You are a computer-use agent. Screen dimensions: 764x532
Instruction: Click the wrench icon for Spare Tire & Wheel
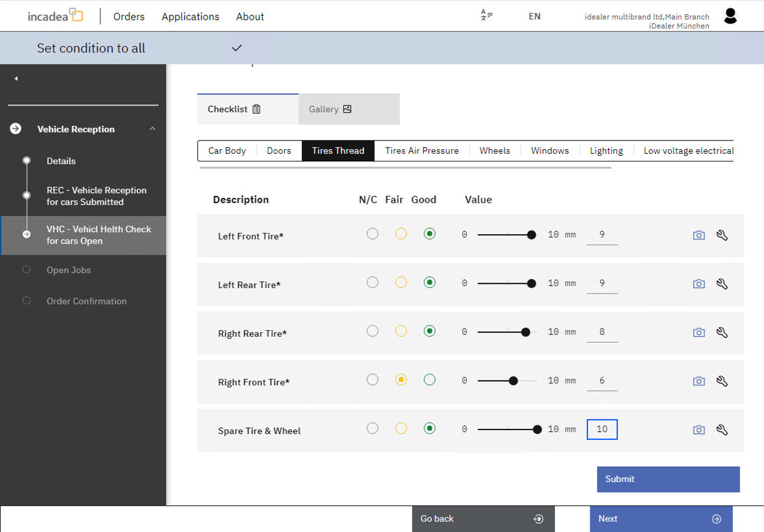coord(722,429)
